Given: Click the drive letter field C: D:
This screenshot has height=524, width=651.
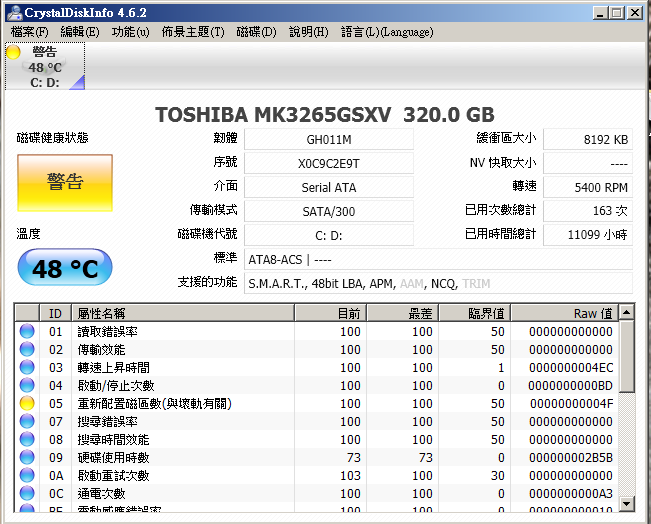Looking at the screenshot, I should point(329,235).
